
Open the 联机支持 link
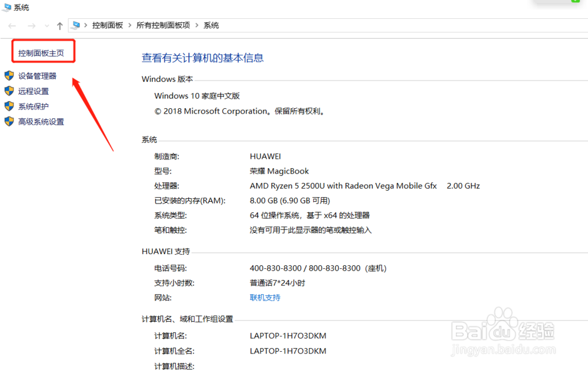(x=265, y=298)
